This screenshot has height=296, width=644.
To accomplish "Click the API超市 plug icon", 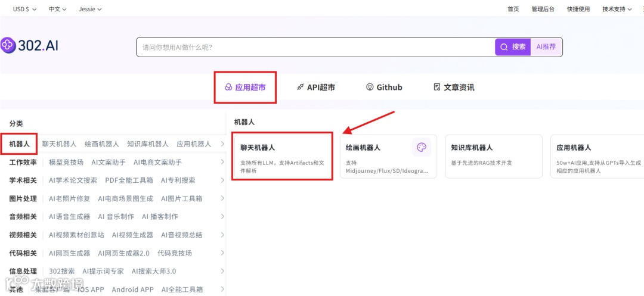I will click(300, 88).
